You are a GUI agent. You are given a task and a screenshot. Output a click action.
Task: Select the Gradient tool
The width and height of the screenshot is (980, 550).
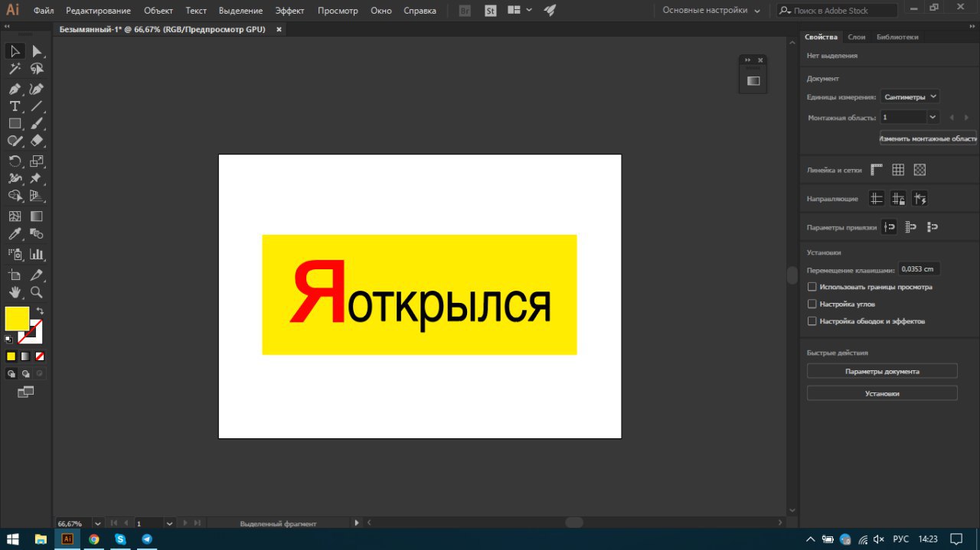pos(36,216)
